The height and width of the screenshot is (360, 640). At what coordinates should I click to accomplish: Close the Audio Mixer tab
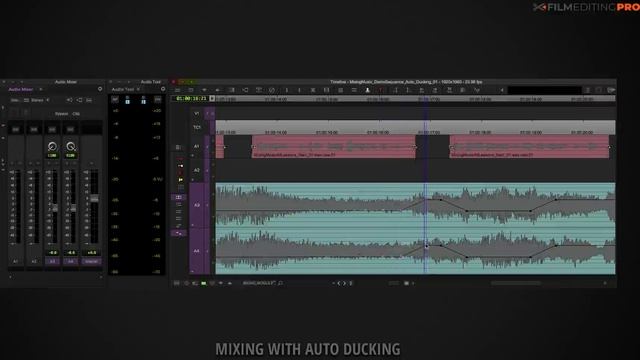point(40,89)
